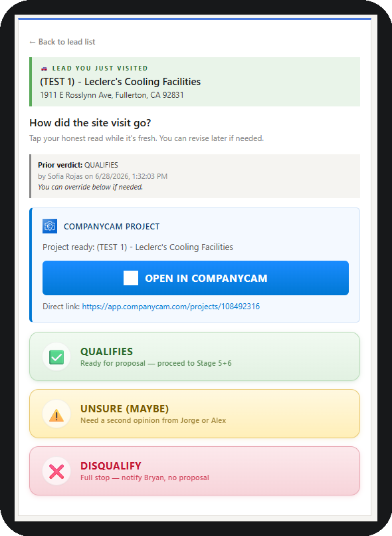This screenshot has height=536, width=392.
Task: Go back to lead list
Action: (x=62, y=42)
